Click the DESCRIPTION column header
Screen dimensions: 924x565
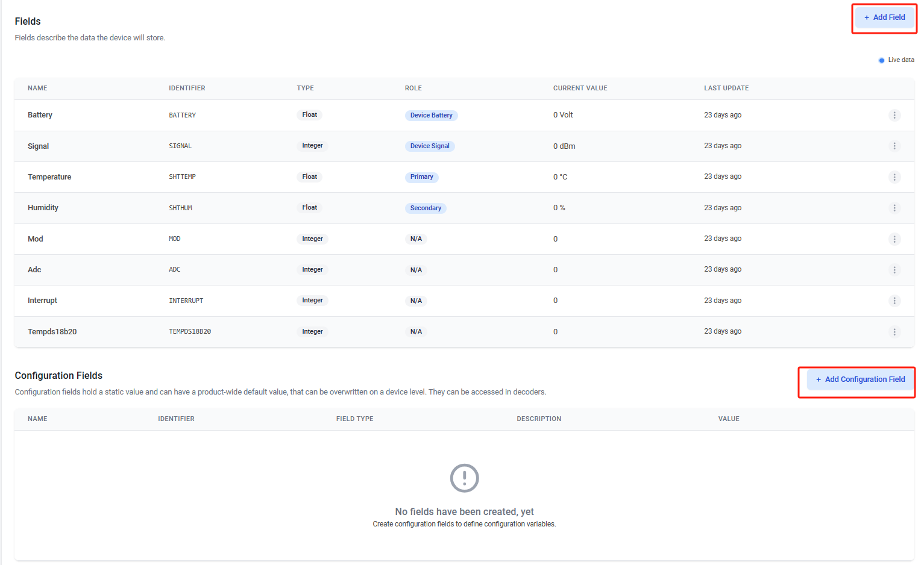[539, 419]
